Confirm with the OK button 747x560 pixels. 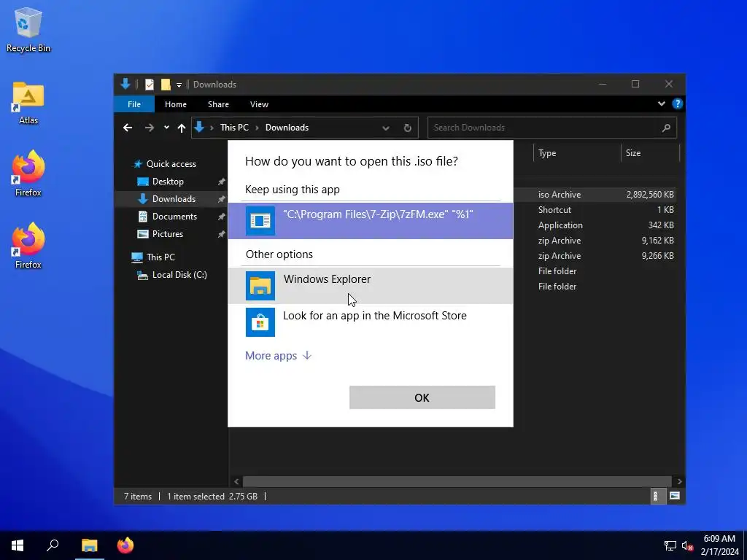[x=422, y=397]
